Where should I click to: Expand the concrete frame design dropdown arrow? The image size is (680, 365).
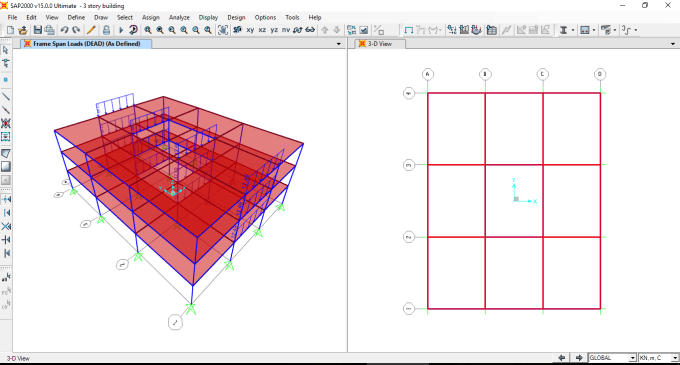[594, 30]
